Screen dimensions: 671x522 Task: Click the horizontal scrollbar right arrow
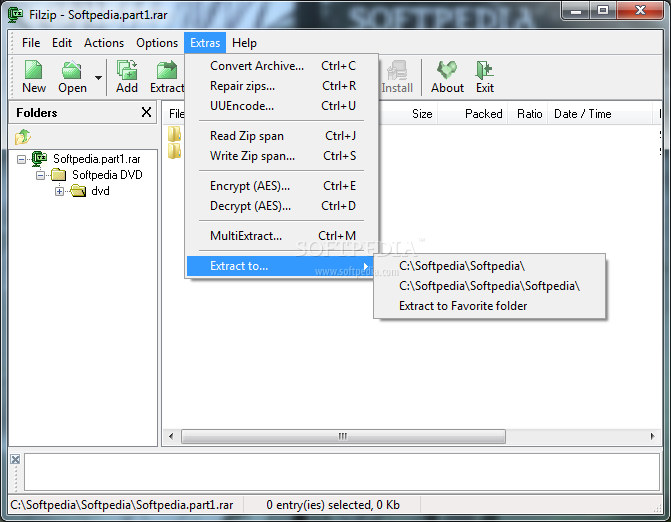(653, 436)
